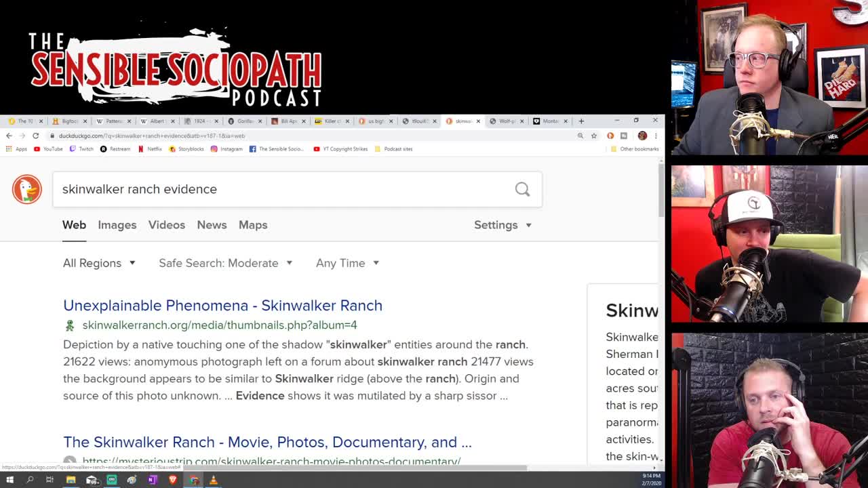
Task: Open the Windows Start menu
Action: pos(9,480)
